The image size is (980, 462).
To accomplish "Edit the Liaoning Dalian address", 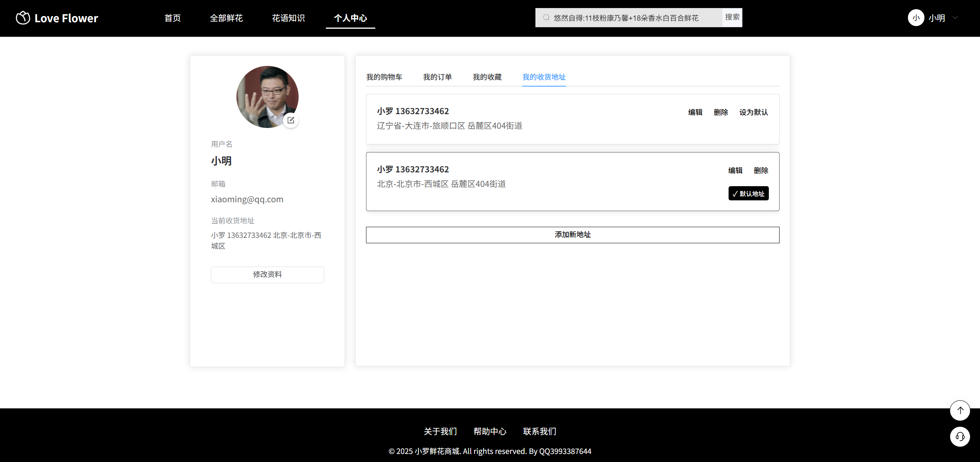I will pyautogui.click(x=695, y=112).
